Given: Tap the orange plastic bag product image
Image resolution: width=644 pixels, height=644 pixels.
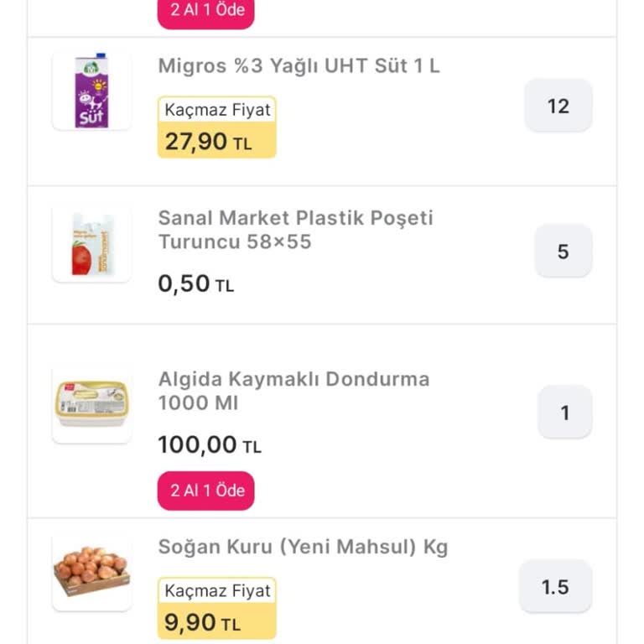Looking at the screenshot, I should 91,243.
